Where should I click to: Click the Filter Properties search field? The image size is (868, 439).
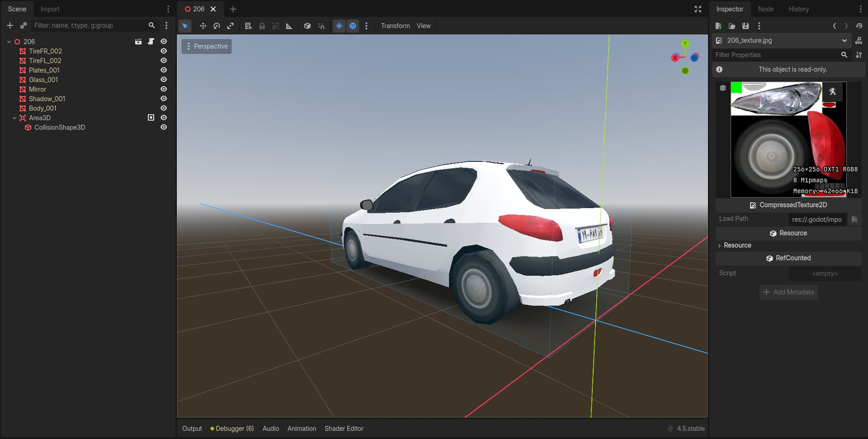click(x=776, y=55)
